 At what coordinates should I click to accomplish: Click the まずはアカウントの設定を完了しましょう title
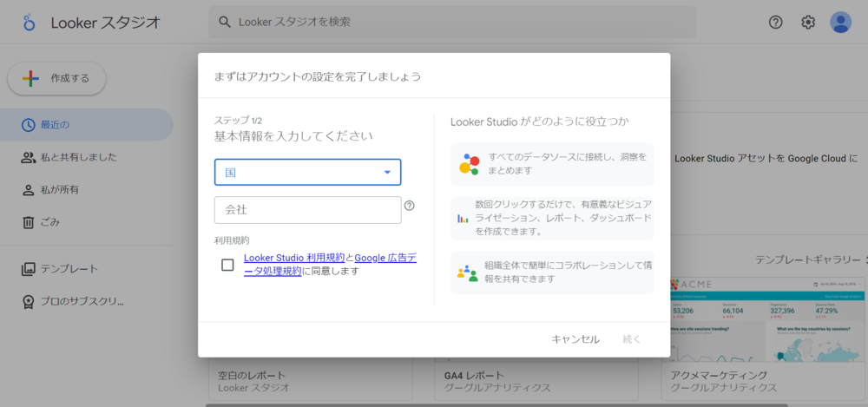[x=317, y=76]
